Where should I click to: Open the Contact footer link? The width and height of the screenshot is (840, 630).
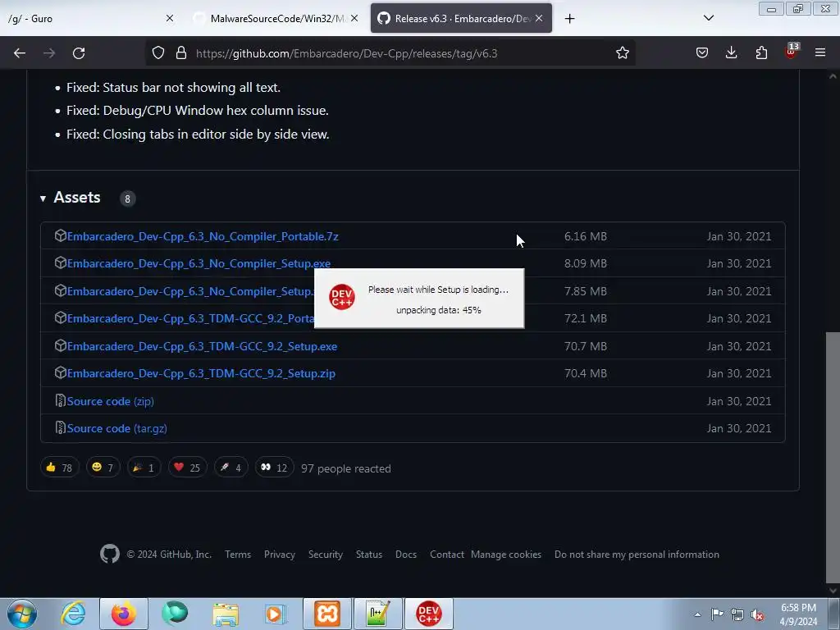(447, 555)
